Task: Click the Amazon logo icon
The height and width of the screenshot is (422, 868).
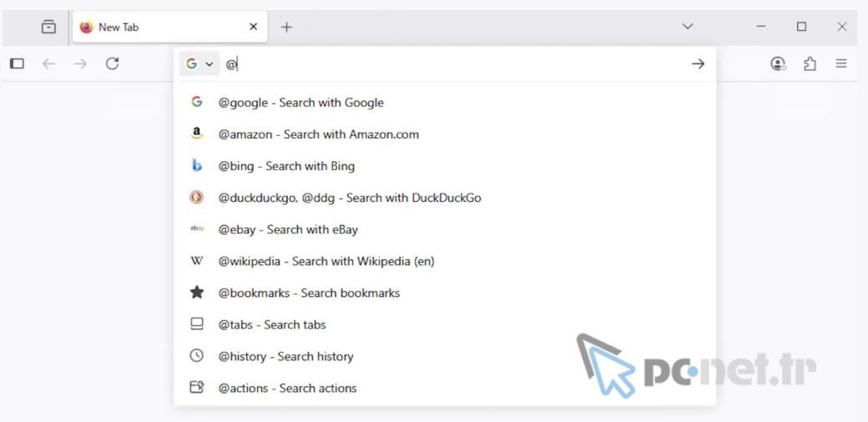Action: click(196, 133)
